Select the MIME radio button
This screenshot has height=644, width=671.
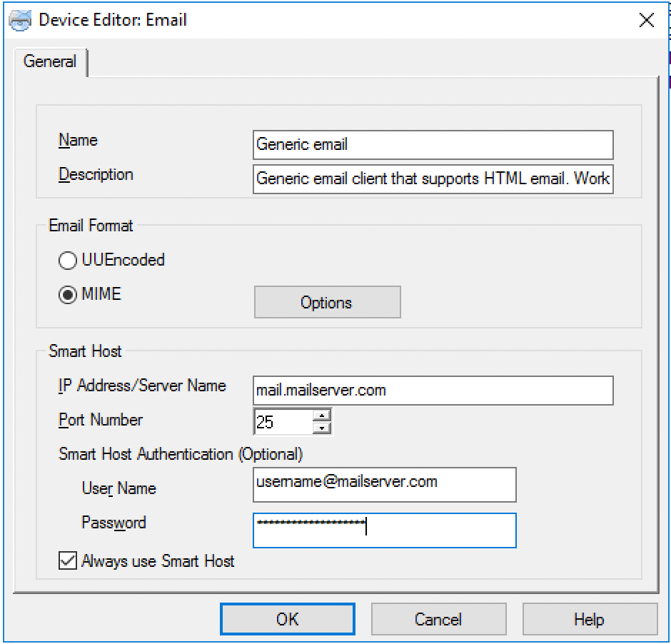(68, 295)
